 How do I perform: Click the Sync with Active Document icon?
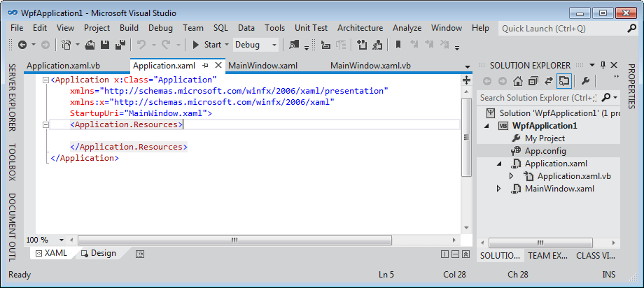coord(549,81)
